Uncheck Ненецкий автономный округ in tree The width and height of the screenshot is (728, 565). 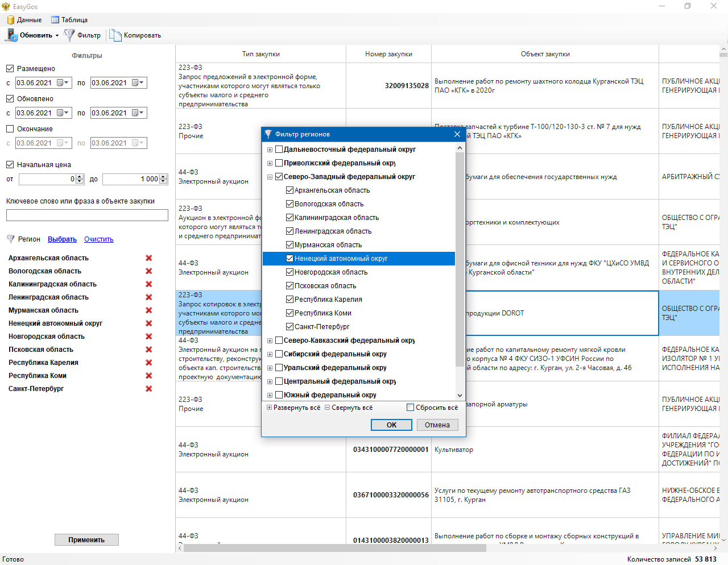(x=290, y=259)
